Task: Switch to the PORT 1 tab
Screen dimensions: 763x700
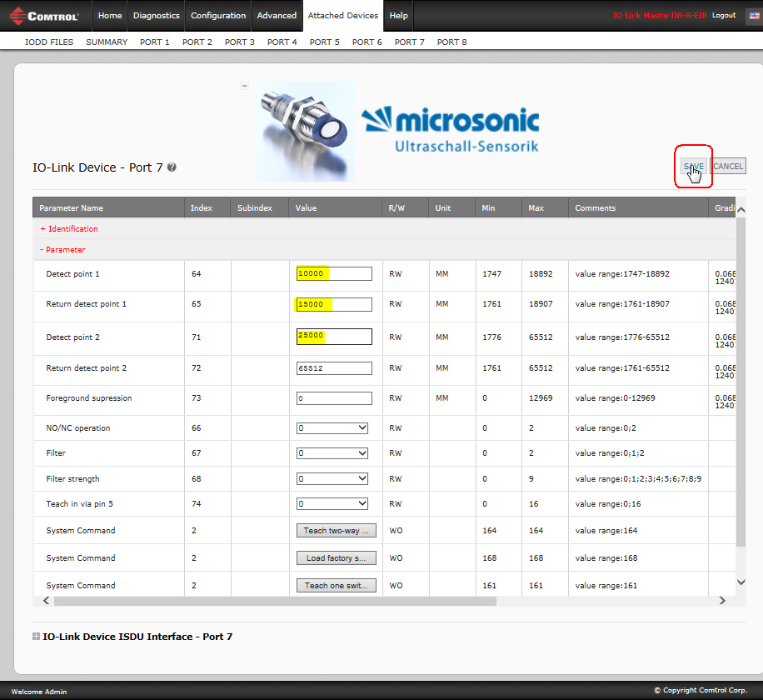Action: 155,42
